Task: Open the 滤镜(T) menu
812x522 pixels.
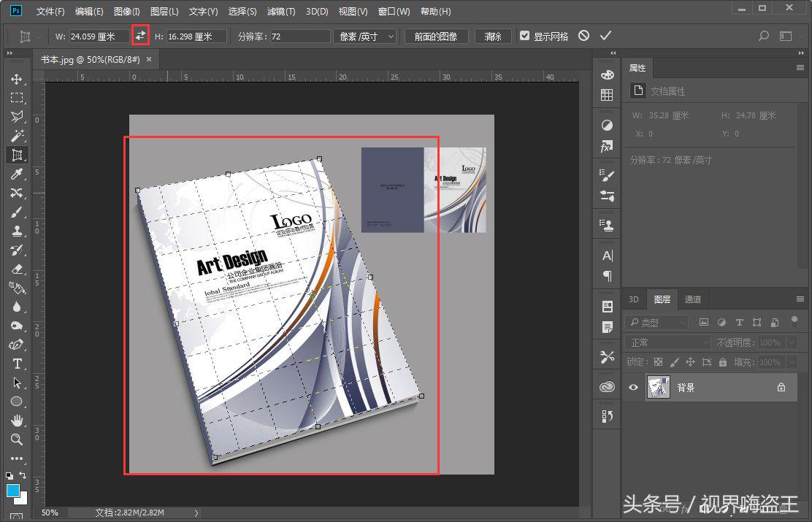Action: (x=281, y=12)
